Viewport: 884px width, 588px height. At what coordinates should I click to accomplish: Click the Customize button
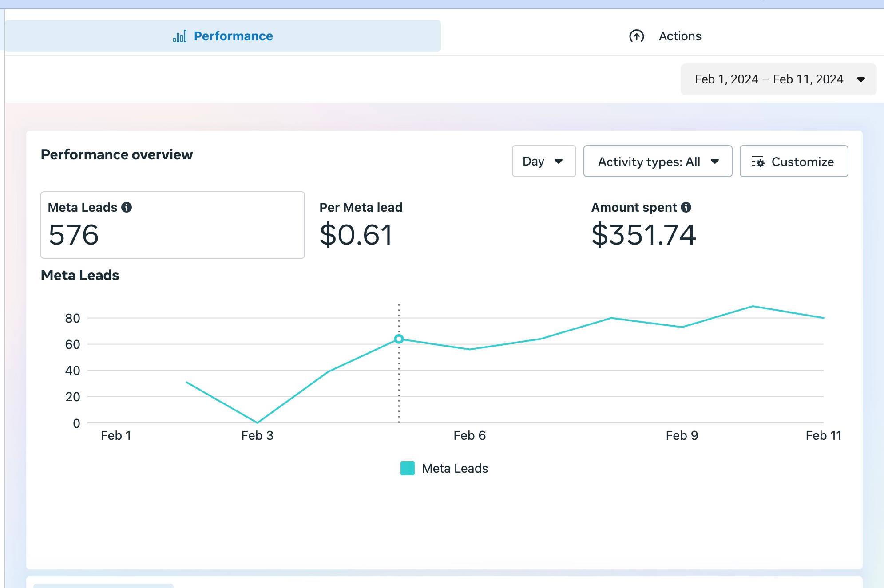(794, 161)
